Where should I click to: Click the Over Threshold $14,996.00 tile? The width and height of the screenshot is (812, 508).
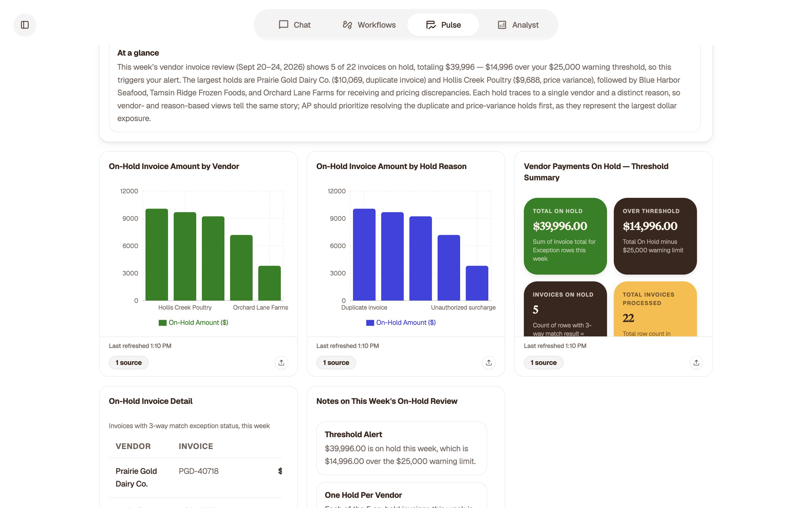click(x=655, y=236)
